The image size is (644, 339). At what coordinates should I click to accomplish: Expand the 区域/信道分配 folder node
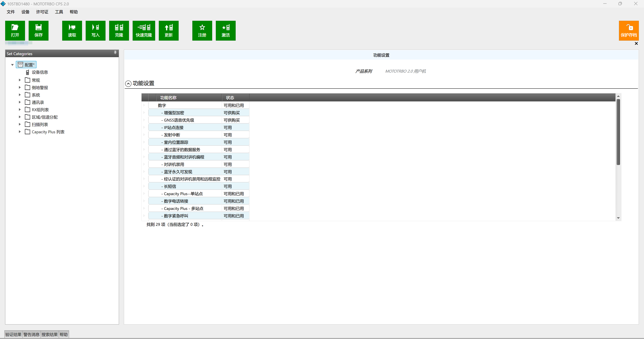click(x=20, y=117)
